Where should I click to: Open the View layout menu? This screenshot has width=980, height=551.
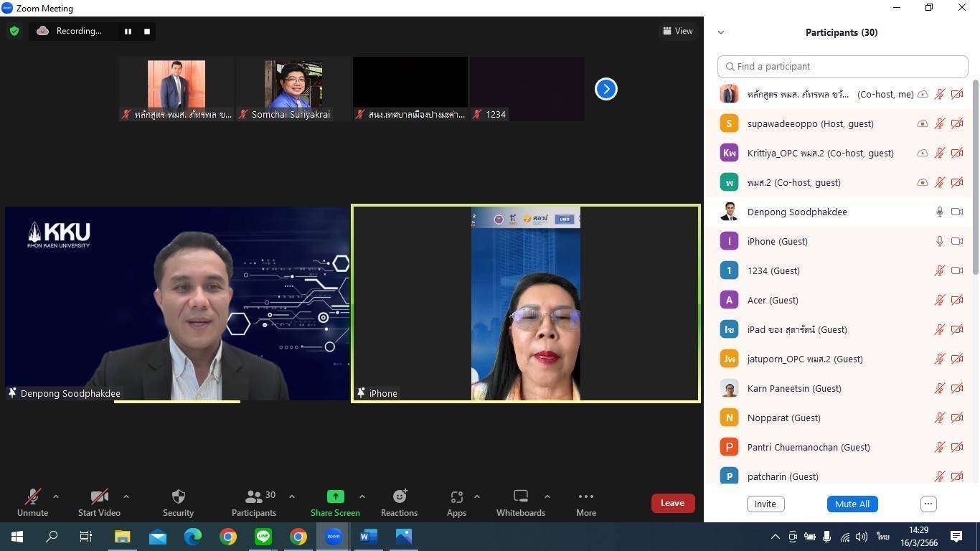[678, 31]
